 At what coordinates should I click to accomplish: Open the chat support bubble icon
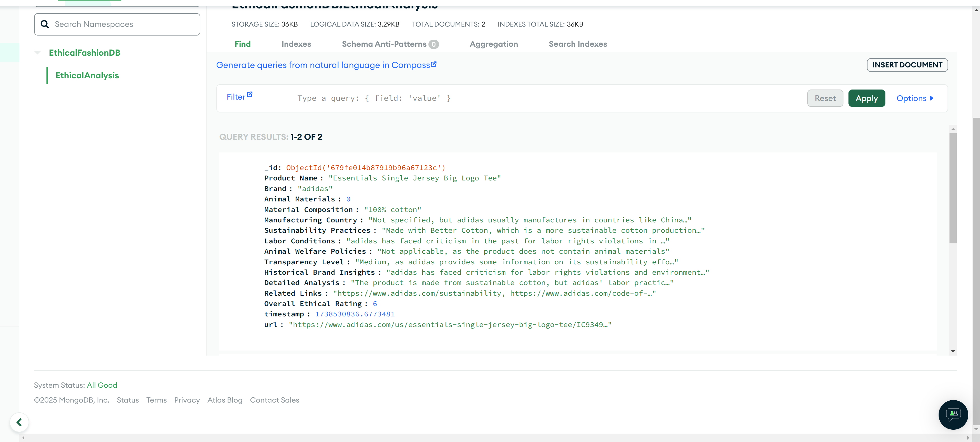(x=953, y=414)
